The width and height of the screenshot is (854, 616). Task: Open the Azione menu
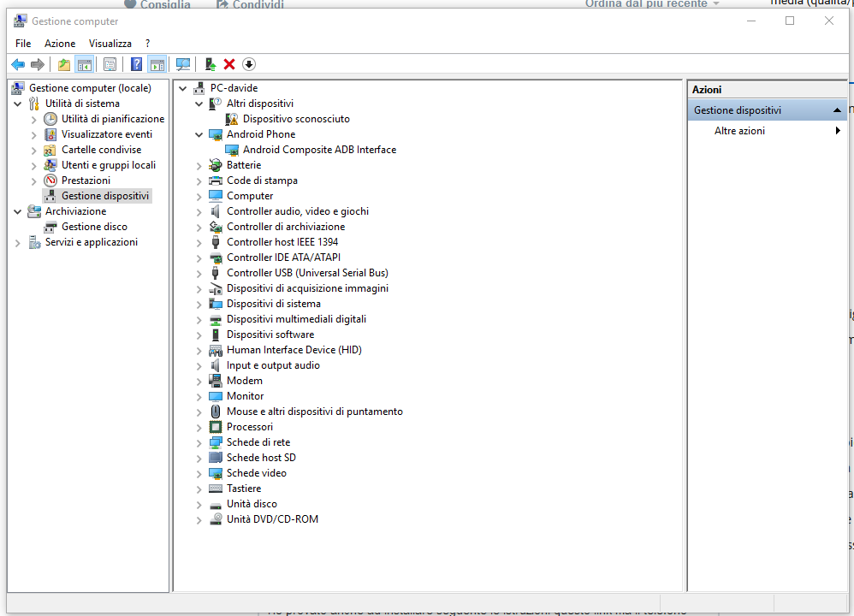60,44
